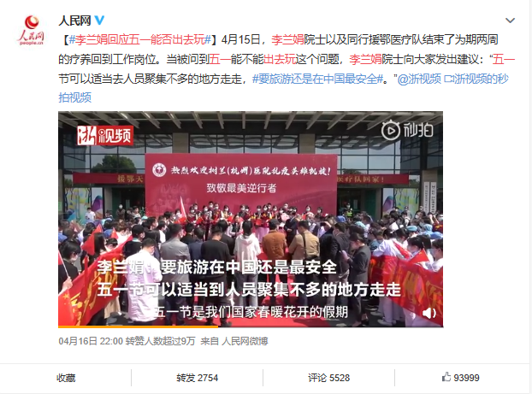This screenshot has height=394, width=532.
Task: Play the embedded video thumbnail
Action: click(251, 219)
